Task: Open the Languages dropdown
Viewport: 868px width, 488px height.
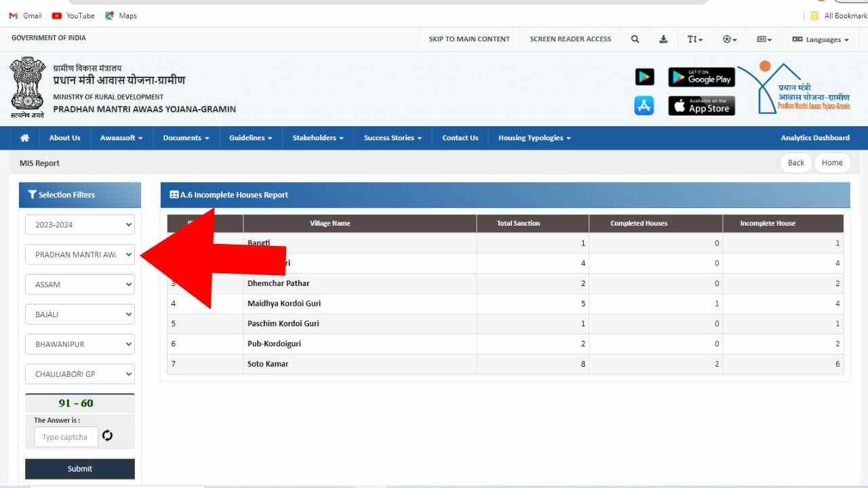Action: (821, 39)
